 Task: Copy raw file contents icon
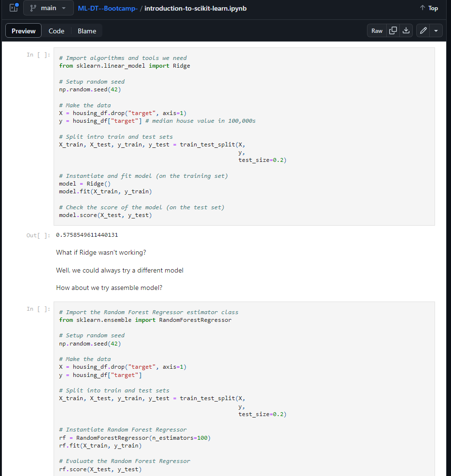point(393,30)
